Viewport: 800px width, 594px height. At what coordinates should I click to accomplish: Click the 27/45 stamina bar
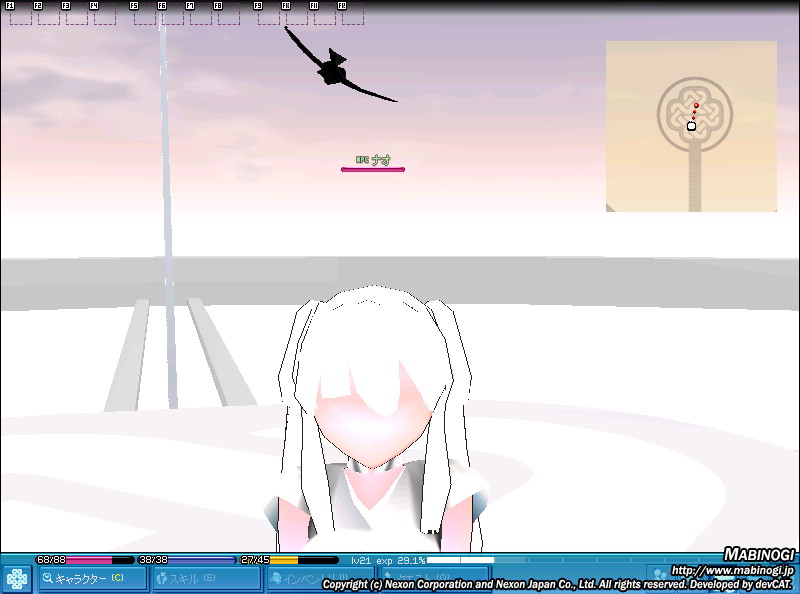[x=289, y=560]
